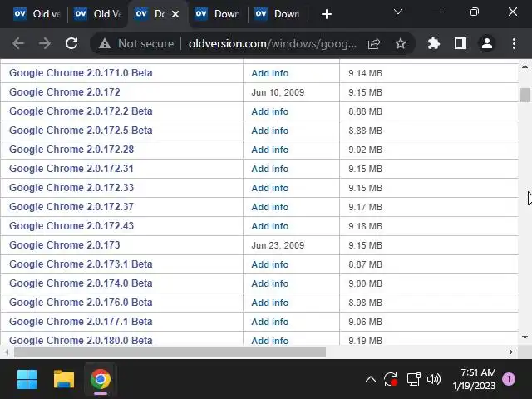Click Add info for Chrome 2.0.174.0 Beta

point(269,283)
